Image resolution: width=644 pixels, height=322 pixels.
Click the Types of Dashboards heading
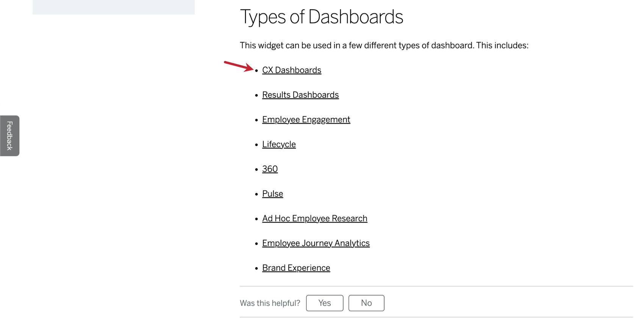tap(322, 17)
